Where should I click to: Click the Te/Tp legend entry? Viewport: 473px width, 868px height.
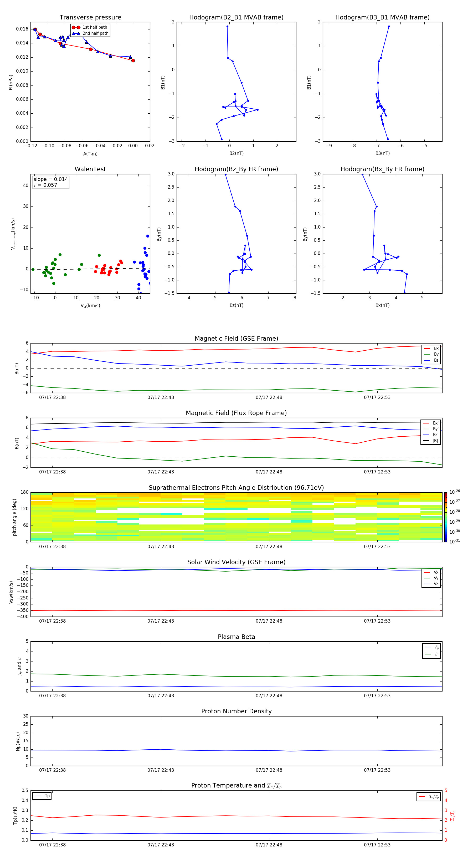click(429, 796)
